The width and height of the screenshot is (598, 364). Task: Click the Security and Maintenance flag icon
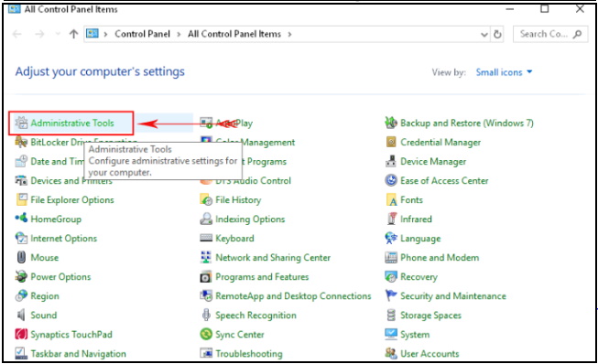(x=391, y=295)
